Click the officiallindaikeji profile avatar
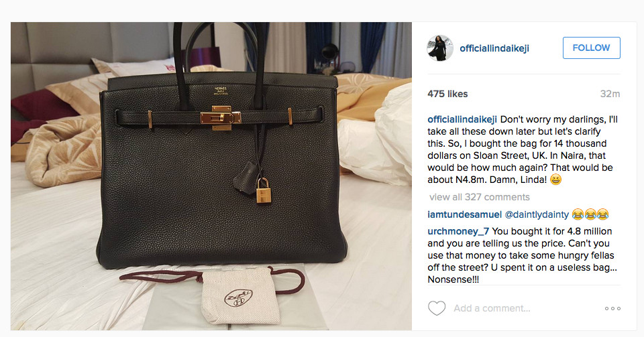 [x=440, y=48]
